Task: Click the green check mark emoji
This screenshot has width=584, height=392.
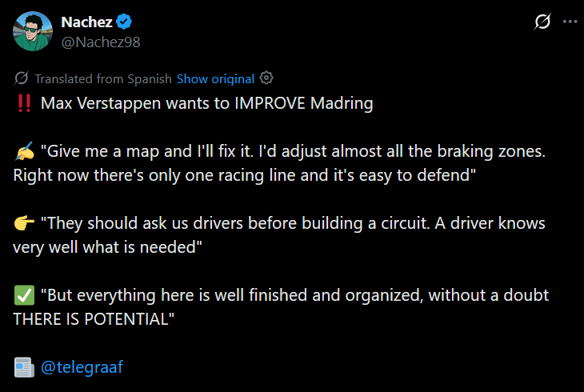Action: point(24,295)
